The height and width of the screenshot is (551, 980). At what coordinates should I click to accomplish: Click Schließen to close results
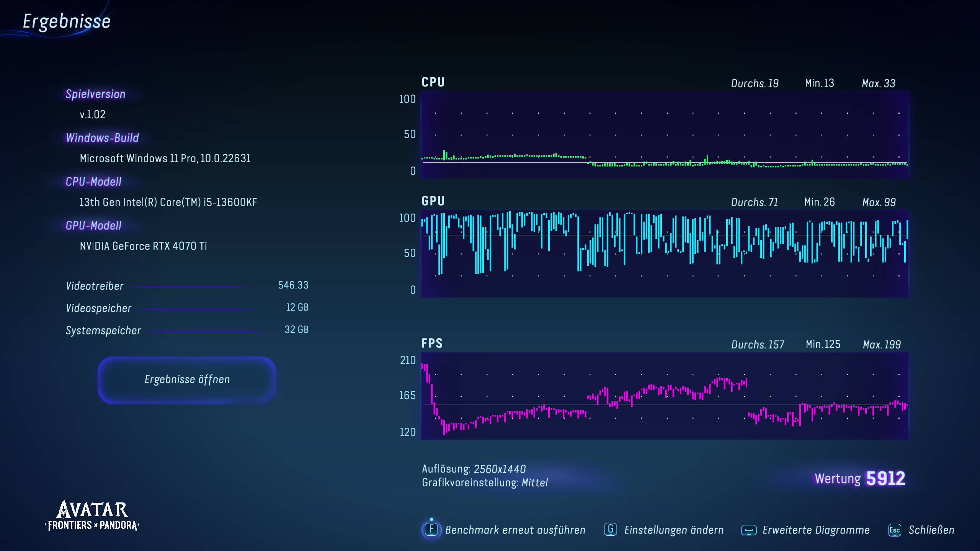pos(931,530)
